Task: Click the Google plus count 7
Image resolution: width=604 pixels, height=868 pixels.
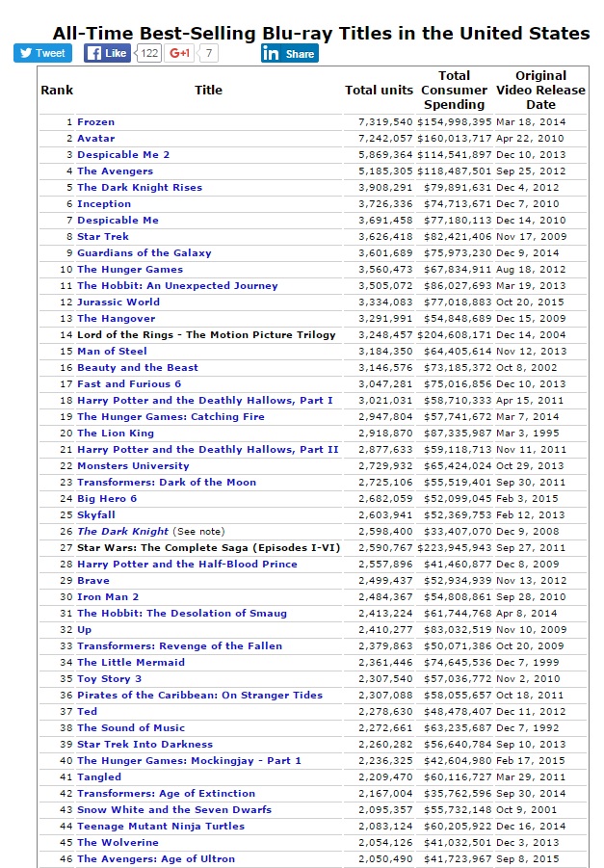Action: (x=209, y=53)
